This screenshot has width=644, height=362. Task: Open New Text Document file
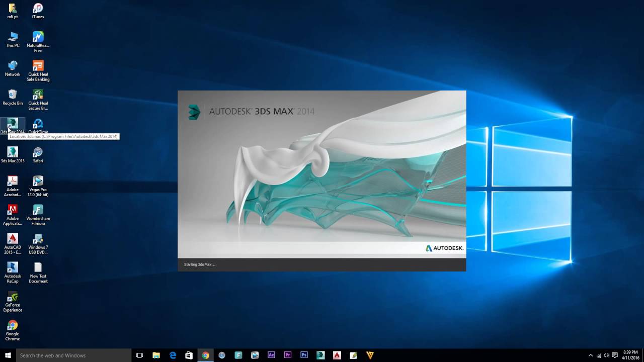pyautogui.click(x=38, y=273)
